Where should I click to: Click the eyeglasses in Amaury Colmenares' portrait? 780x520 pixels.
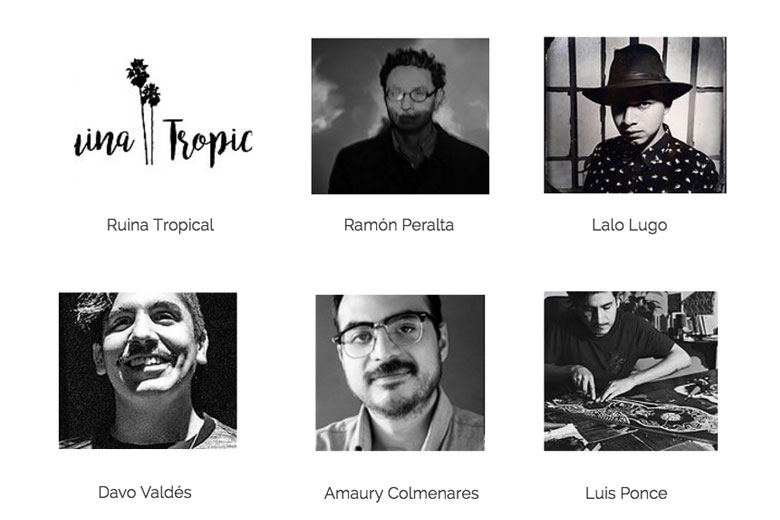coord(386,334)
